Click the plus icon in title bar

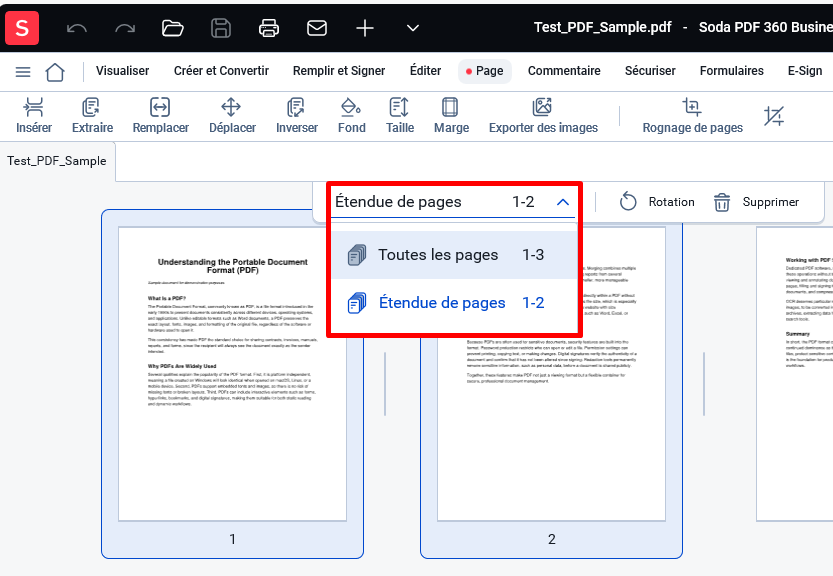365,28
